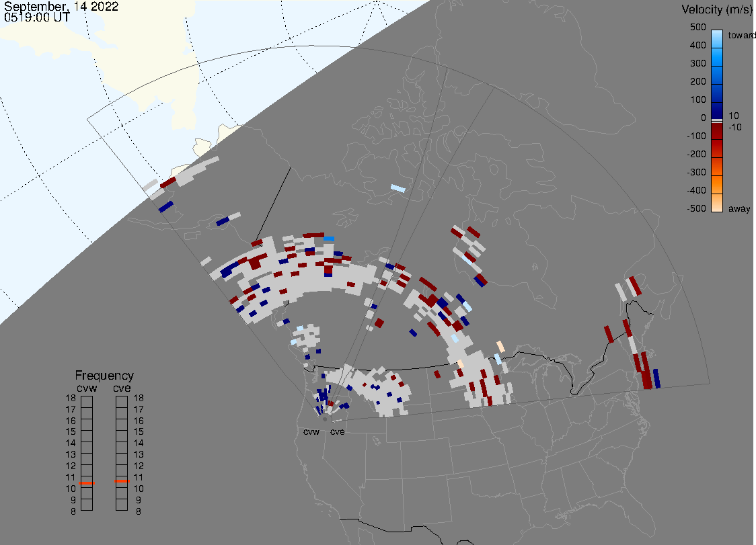Select the '500' label on velocity scale

698,27
